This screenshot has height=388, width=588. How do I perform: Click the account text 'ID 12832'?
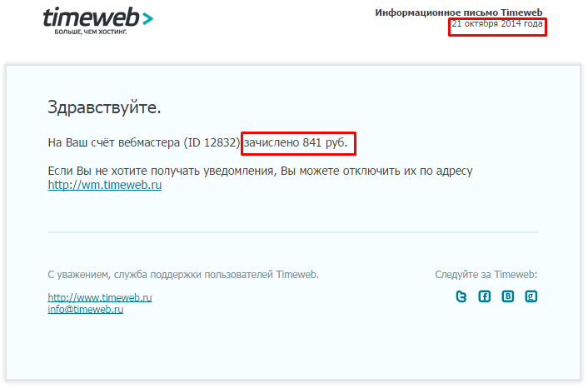coord(212,143)
